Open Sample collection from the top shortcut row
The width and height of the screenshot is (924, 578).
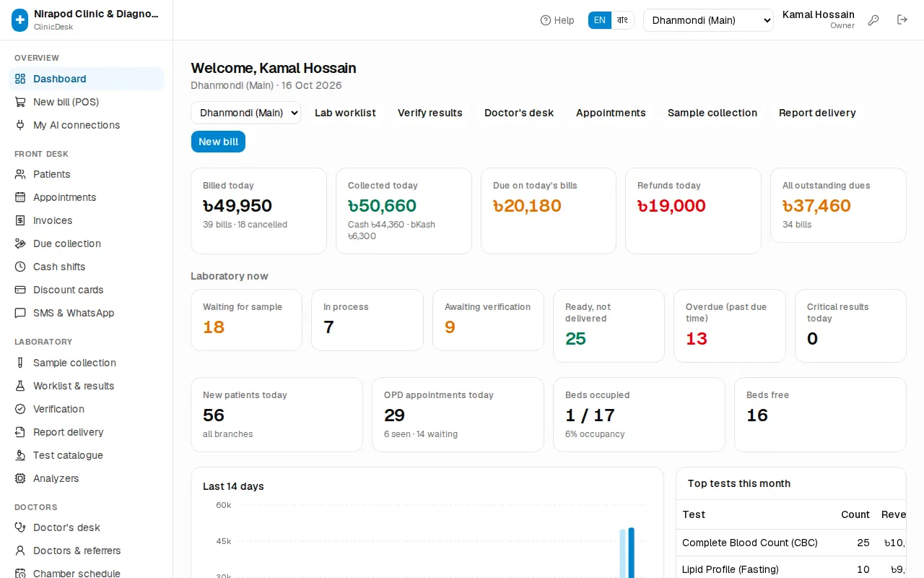pos(712,113)
